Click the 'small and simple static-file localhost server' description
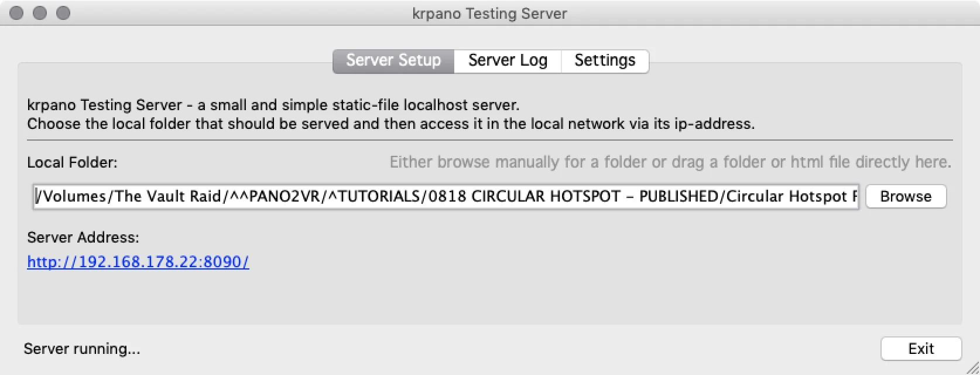 click(x=273, y=105)
